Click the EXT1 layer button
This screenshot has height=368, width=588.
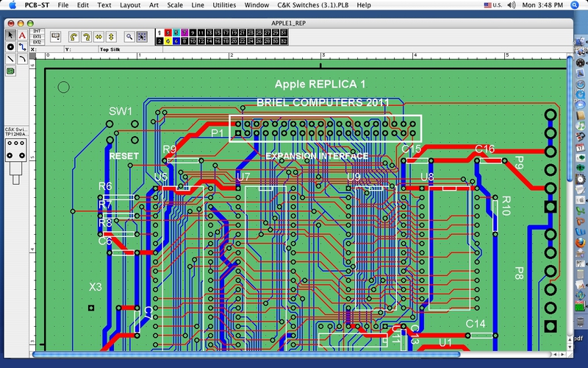[37, 36]
